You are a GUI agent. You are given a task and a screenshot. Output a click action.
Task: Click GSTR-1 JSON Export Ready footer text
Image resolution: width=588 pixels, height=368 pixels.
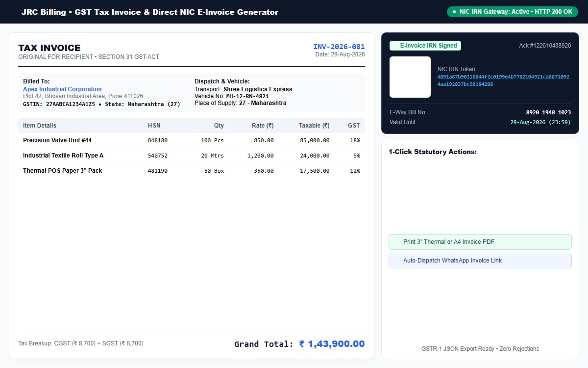(480, 349)
